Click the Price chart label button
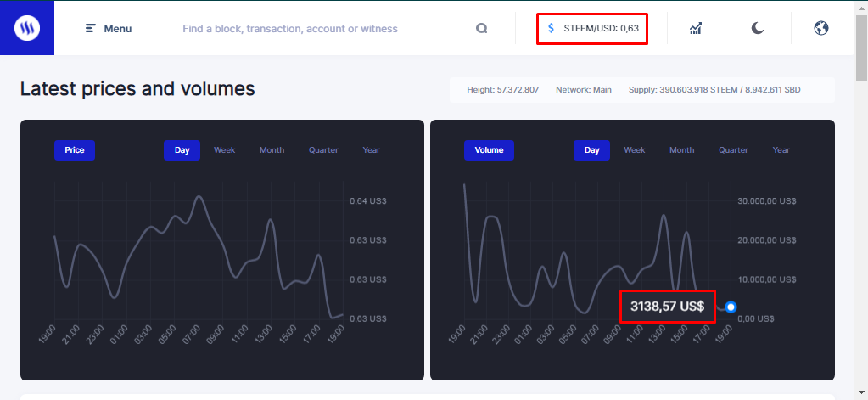 coord(75,150)
